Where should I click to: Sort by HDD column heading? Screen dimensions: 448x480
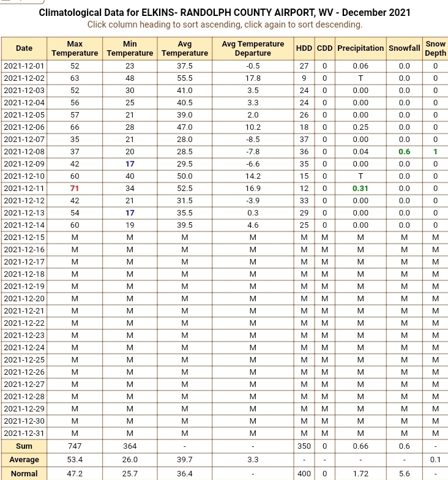304,48
